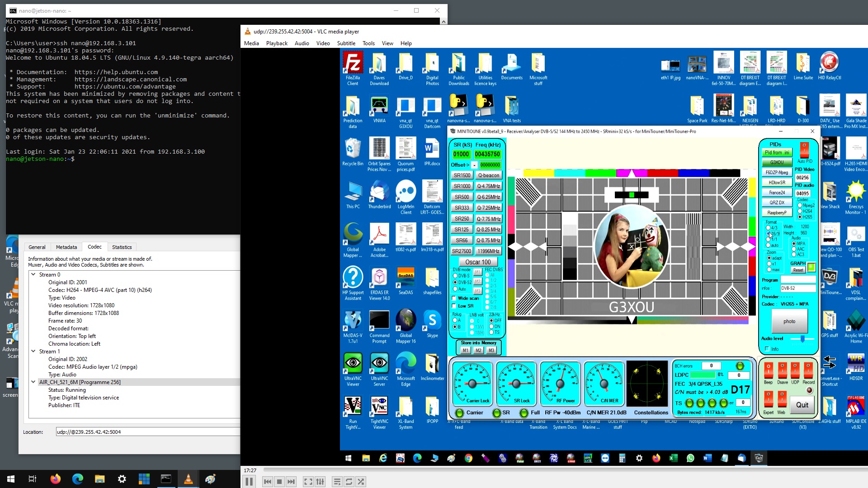
Task: Open the Playback menu in VLC
Action: click(276, 43)
